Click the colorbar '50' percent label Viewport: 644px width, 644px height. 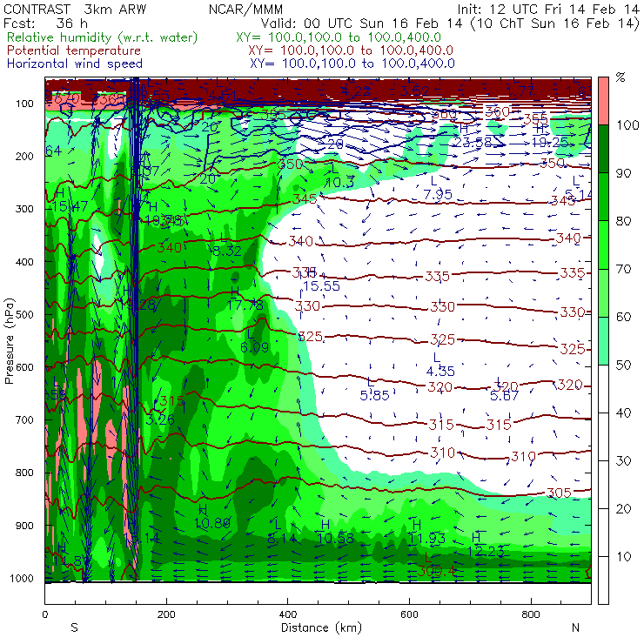pyautogui.click(x=624, y=366)
